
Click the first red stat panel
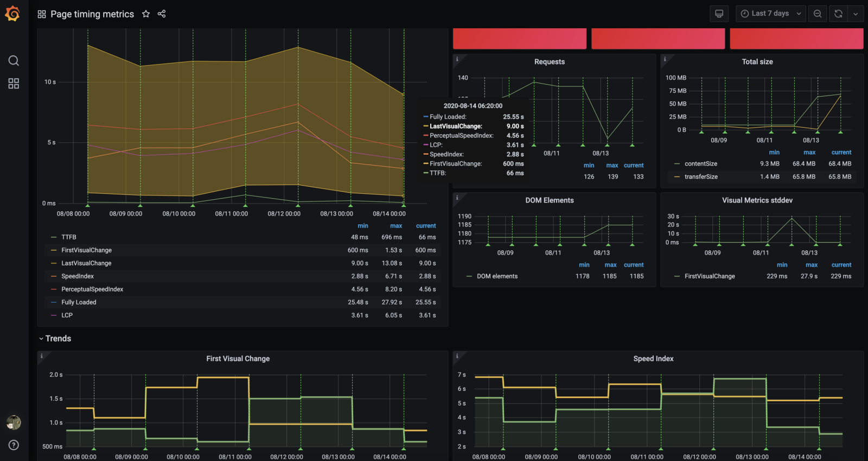click(x=520, y=39)
